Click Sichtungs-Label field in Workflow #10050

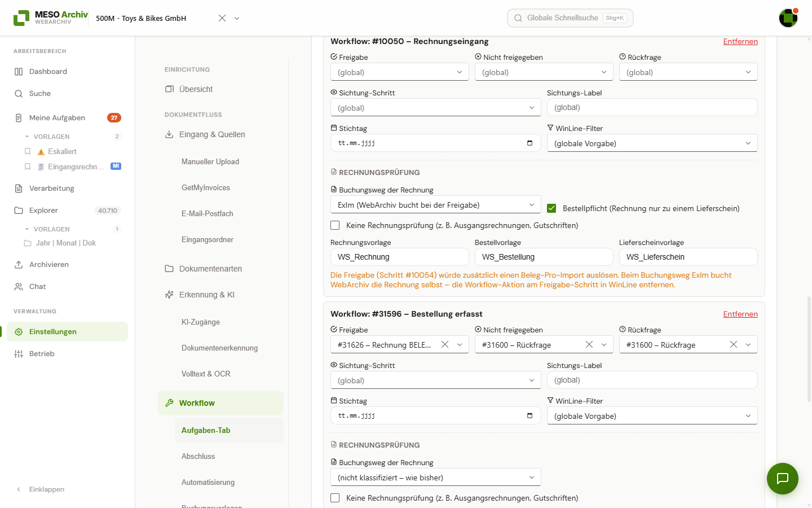(x=652, y=107)
